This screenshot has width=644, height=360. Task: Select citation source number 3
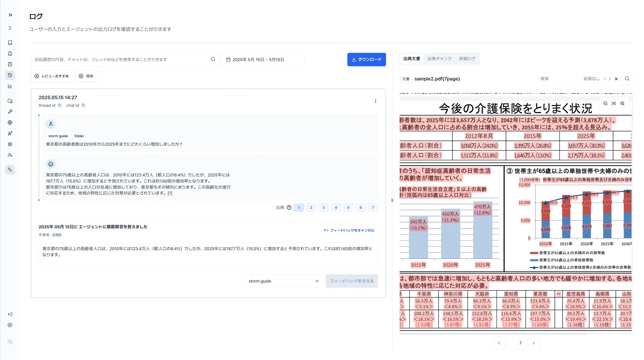pyautogui.click(x=324, y=208)
